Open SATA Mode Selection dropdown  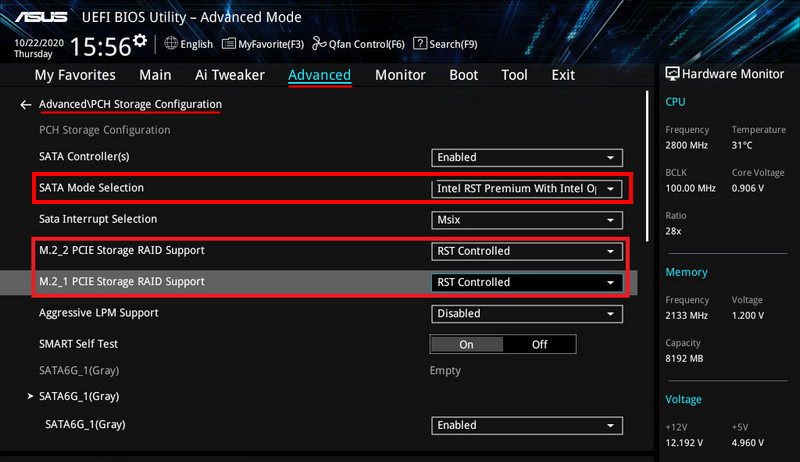pos(527,189)
